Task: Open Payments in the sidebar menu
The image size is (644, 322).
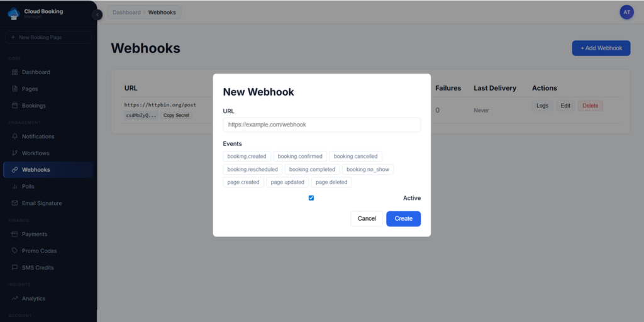Action: [x=35, y=234]
